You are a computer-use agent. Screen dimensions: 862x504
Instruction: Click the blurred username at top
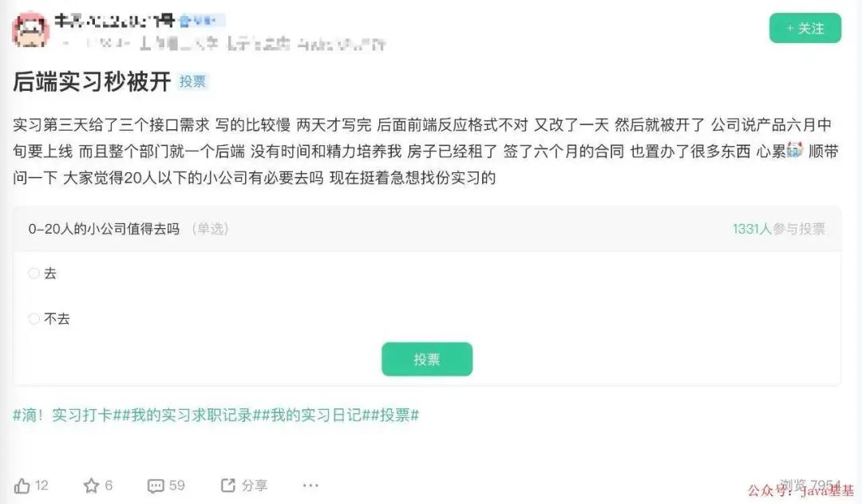[x=114, y=21]
